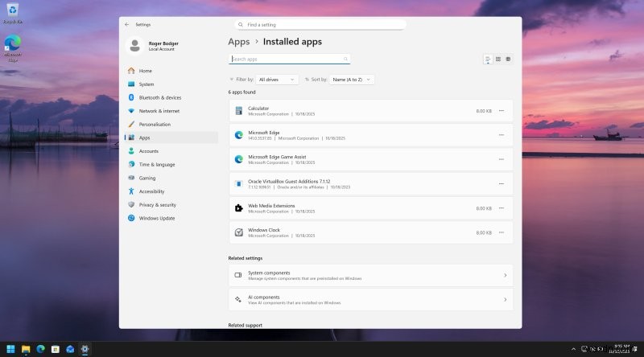Launch File Explorer from taskbar
The image size is (644, 357).
coord(26,349)
